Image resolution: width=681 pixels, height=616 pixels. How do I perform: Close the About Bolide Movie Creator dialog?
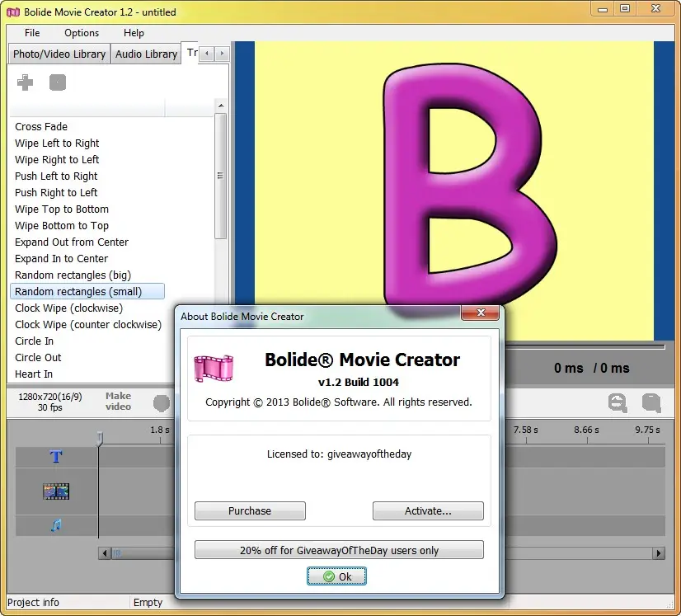click(480, 313)
